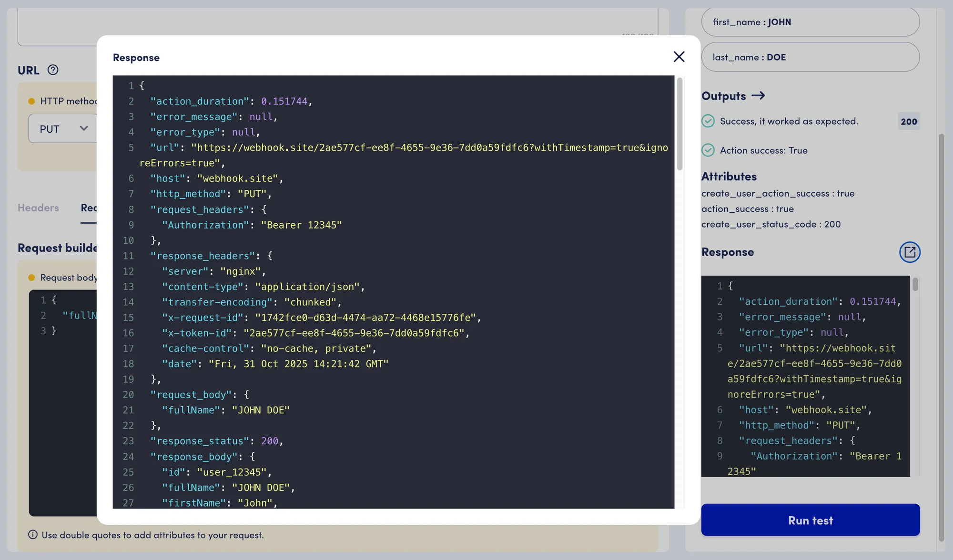Image resolution: width=953 pixels, height=560 pixels.
Task: Click create_user_status_code : 200 attribute
Action: (771, 224)
